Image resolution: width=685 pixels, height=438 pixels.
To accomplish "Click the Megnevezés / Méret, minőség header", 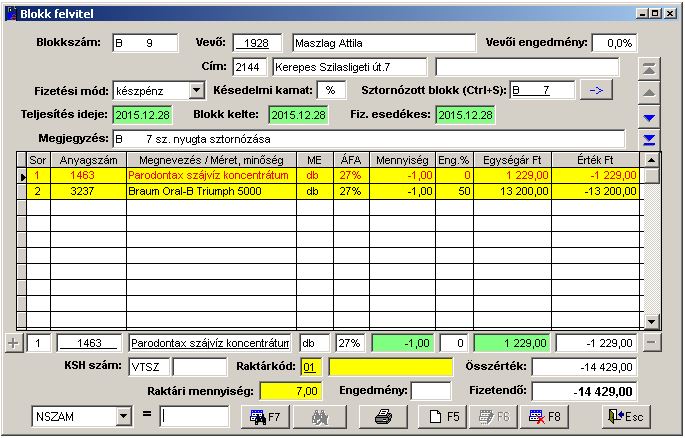I will pyautogui.click(x=211, y=160).
